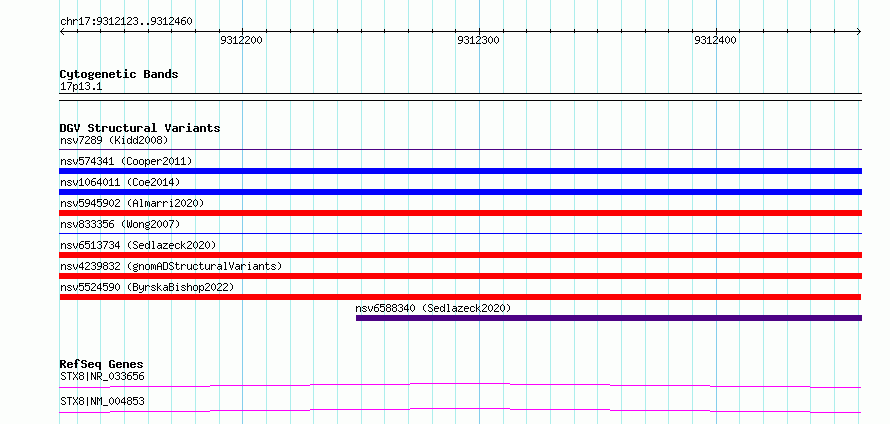Viewport: 890px width, 424px height.
Task: Click the 9312400 ruler tick label
Action: click(x=715, y=41)
